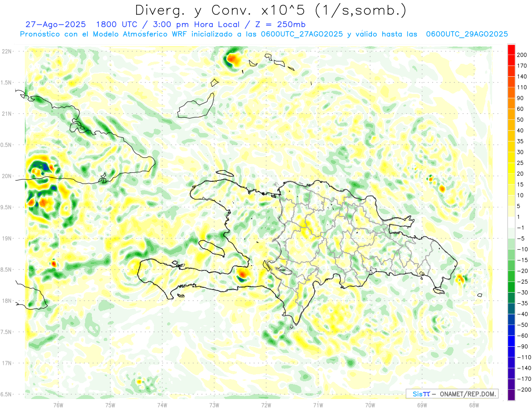Viewport: 532px width, 411px height.
Task: Click the "73W" longitude label
Action: (214, 405)
